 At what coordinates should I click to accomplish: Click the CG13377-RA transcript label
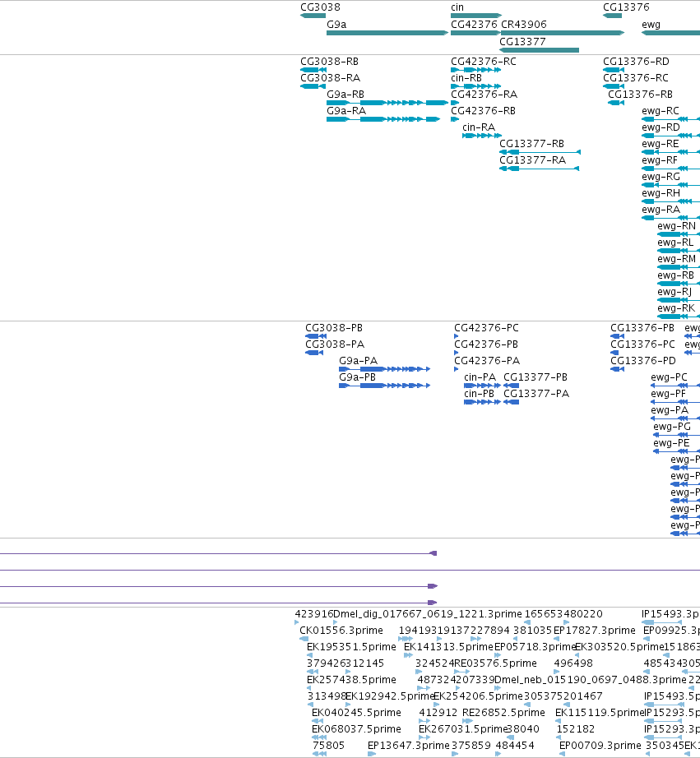pyautogui.click(x=533, y=160)
